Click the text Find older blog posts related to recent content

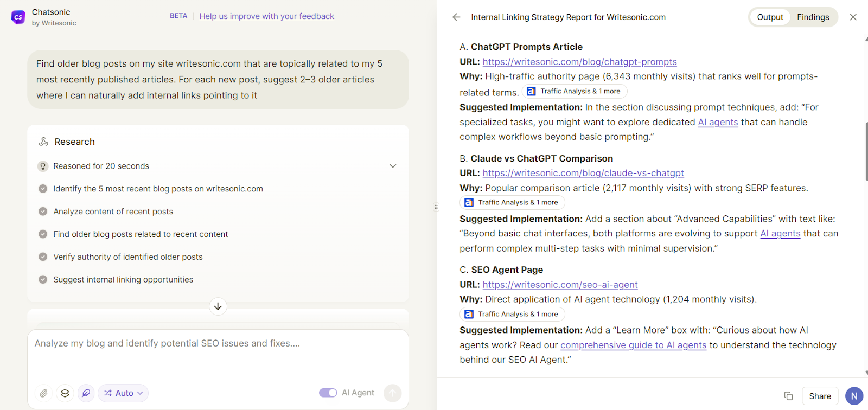(x=141, y=234)
